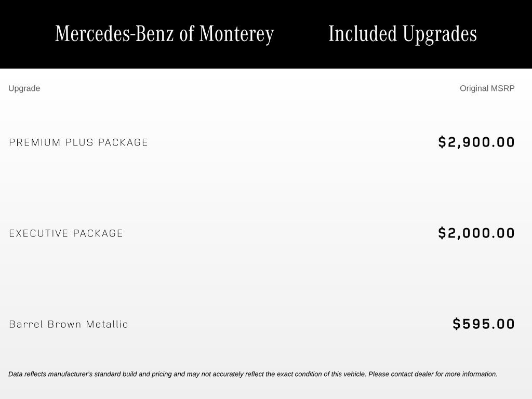Click the data disclaimer footnote text
This screenshot has height=399, width=532.
[253, 374]
